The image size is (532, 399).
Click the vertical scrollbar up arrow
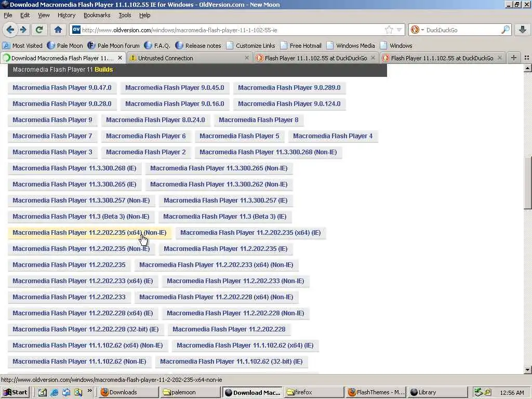pos(528,68)
